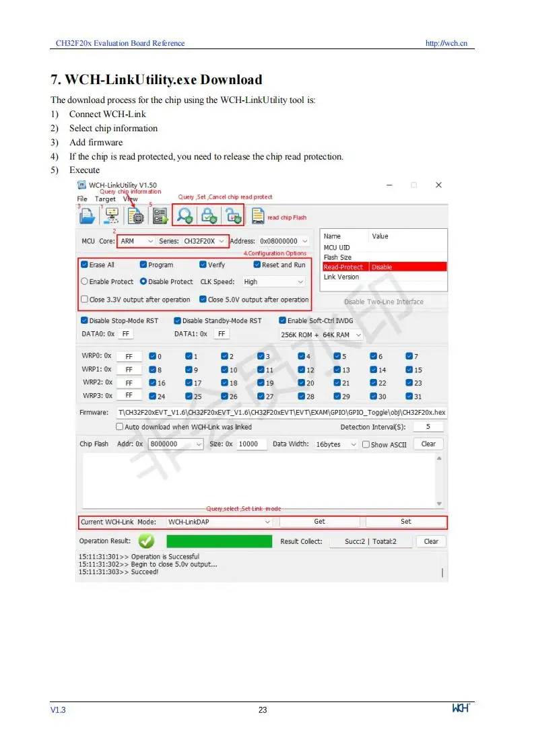Viewport: 534px width, 756px height.
Task: Select the Disable Protect radio button
Action: pos(143,281)
